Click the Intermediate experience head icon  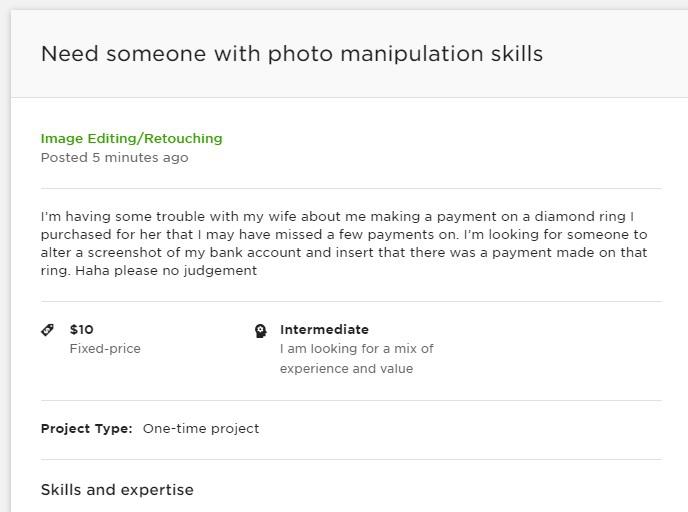coord(260,331)
